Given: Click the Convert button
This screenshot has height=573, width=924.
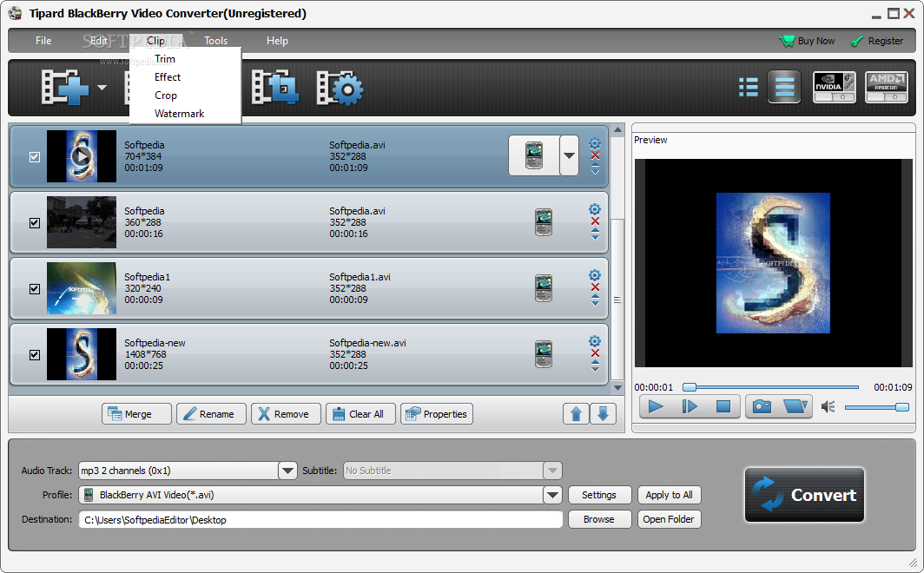Looking at the screenshot, I should [804, 495].
